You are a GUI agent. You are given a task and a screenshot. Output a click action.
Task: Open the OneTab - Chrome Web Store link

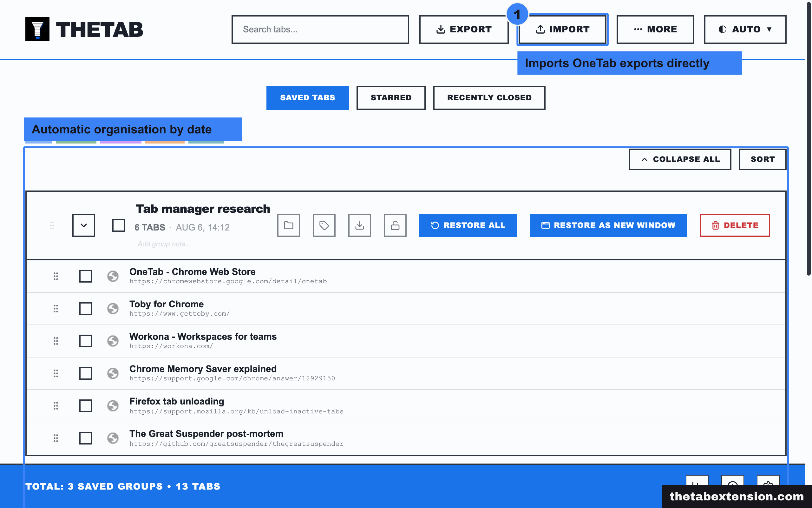click(x=192, y=271)
